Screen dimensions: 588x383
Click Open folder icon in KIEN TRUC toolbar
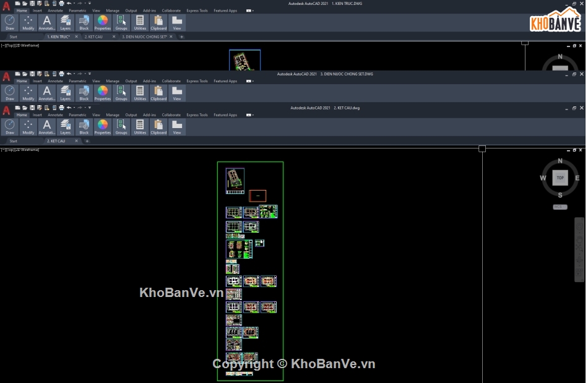pos(24,3)
